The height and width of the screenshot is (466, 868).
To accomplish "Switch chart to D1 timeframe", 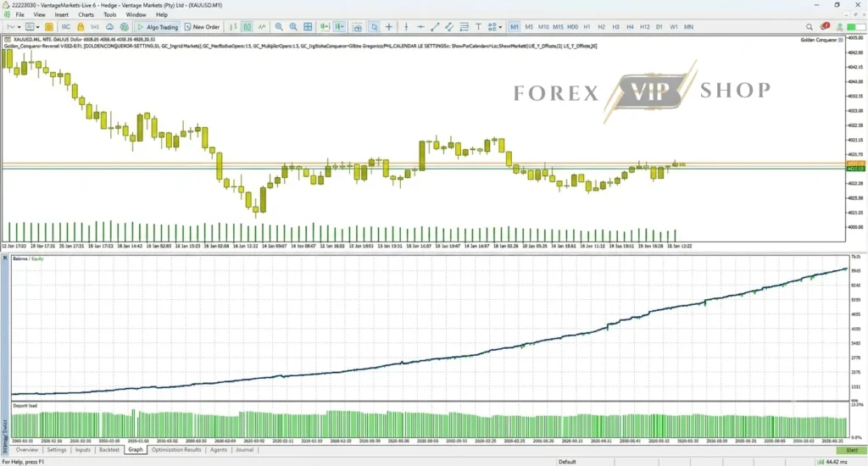I will 659,26.
